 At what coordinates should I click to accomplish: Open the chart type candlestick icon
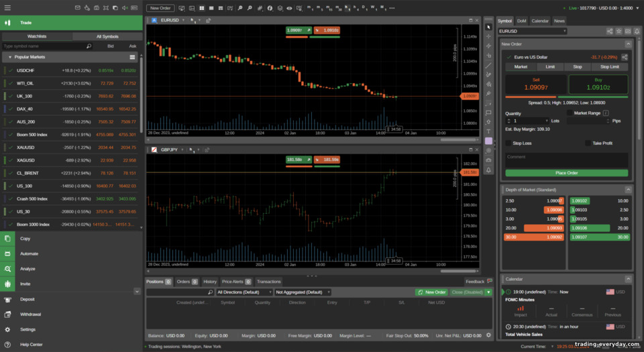coord(260,8)
